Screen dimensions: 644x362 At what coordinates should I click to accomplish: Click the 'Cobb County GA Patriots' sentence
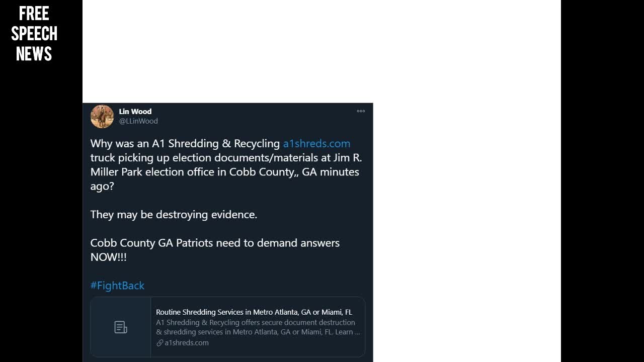pyautogui.click(x=215, y=243)
